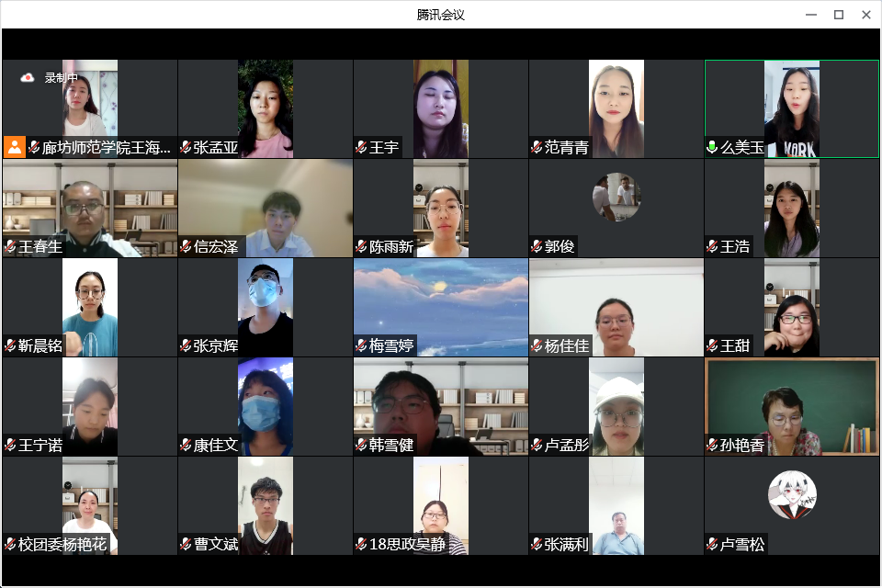
Task: Click name label 廊坊师范学院王海...
Action: [107, 147]
